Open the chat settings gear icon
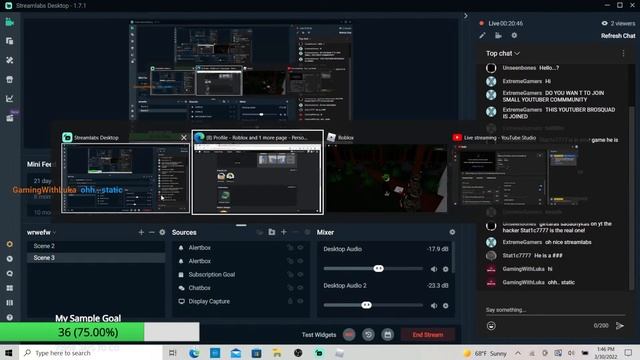 point(514,36)
